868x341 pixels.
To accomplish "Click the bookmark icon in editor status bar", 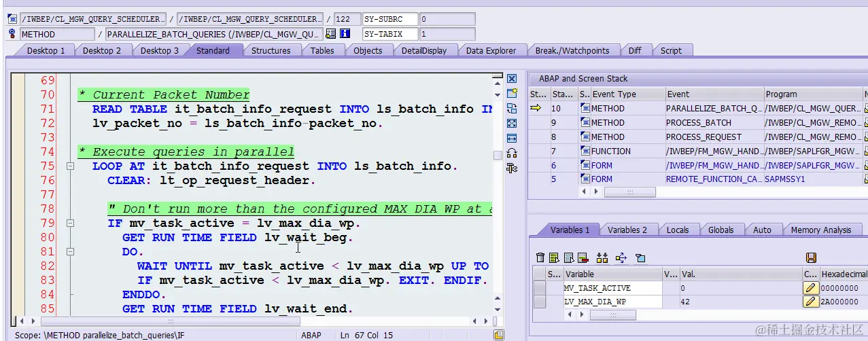I will [499, 335].
